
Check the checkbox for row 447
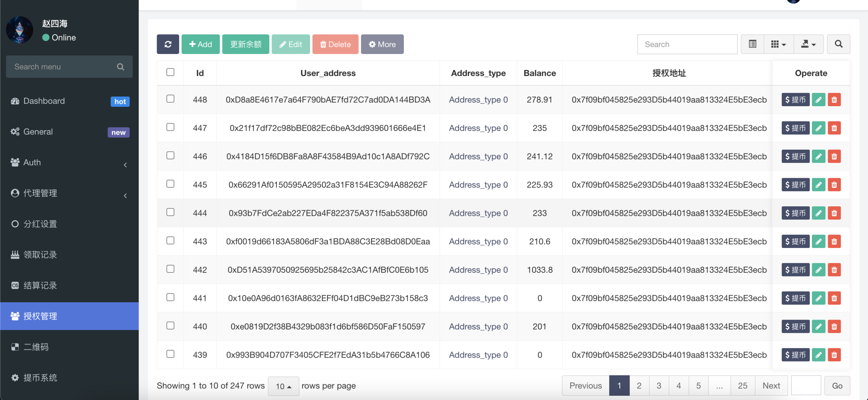coord(170,127)
